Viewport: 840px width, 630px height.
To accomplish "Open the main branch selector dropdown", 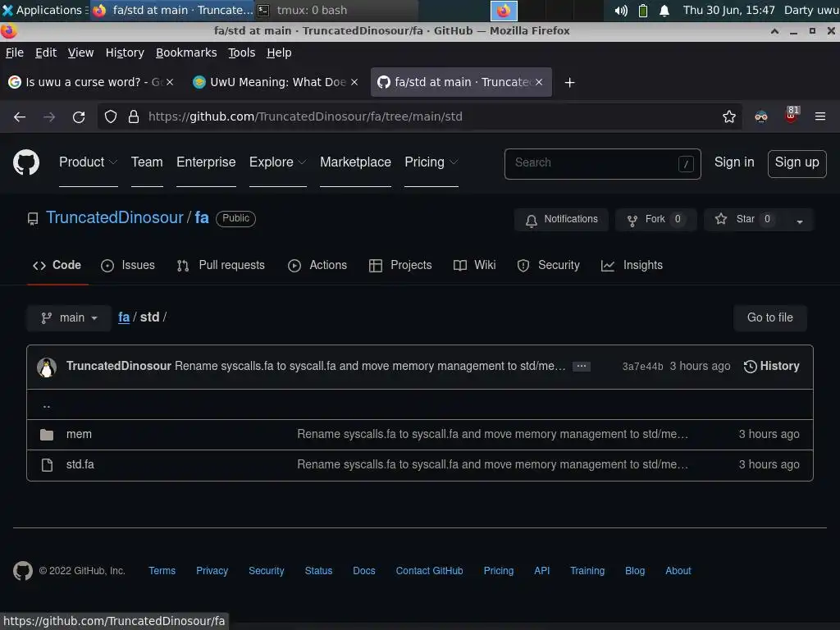I will tap(69, 317).
